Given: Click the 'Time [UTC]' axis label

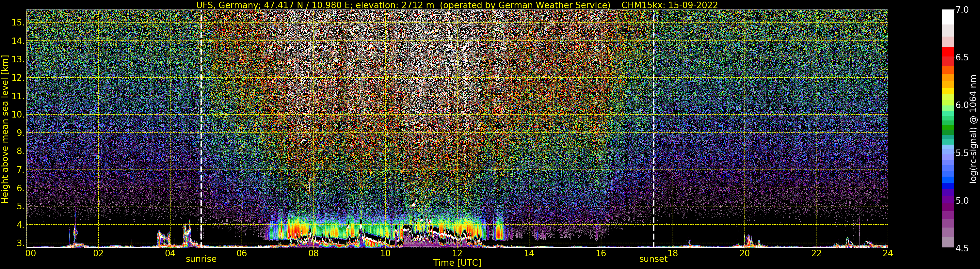Looking at the screenshot, I should point(457,263).
